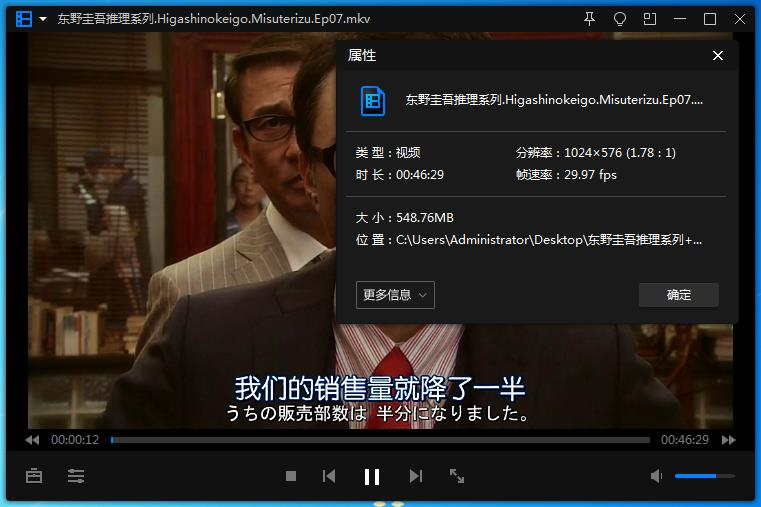Screen dimensions: 761x507
Task: Mute the volume speaker icon
Action: tap(656, 476)
